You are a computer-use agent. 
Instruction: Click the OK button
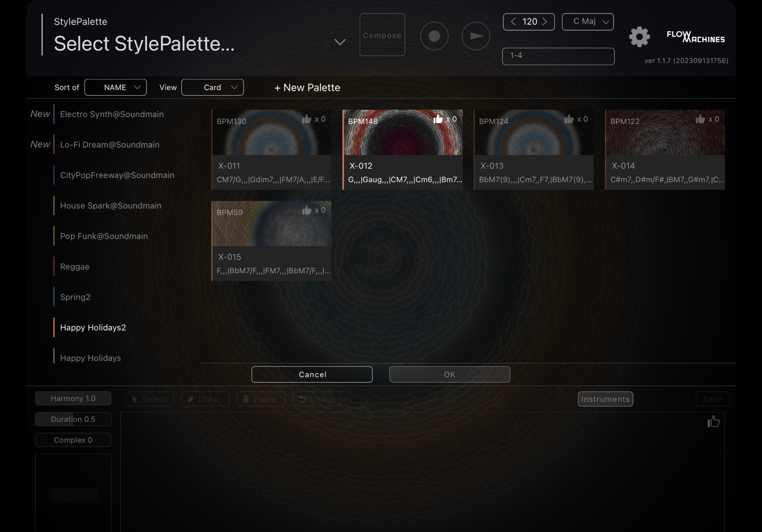click(x=450, y=374)
